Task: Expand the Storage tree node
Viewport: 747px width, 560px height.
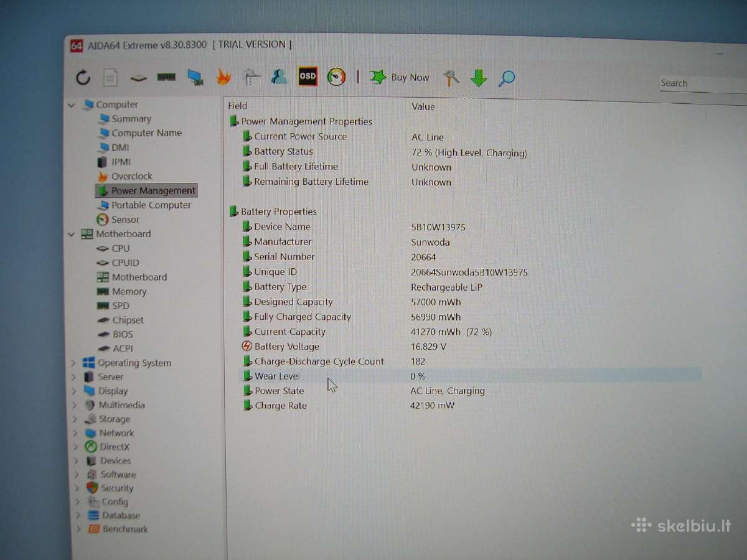Action: (x=75, y=419)
